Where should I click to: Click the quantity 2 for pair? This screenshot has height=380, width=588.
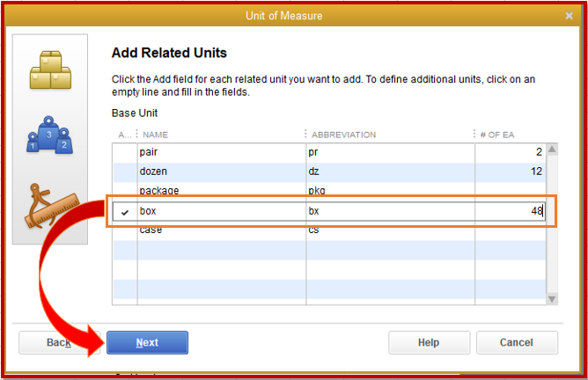click(510, 152)
